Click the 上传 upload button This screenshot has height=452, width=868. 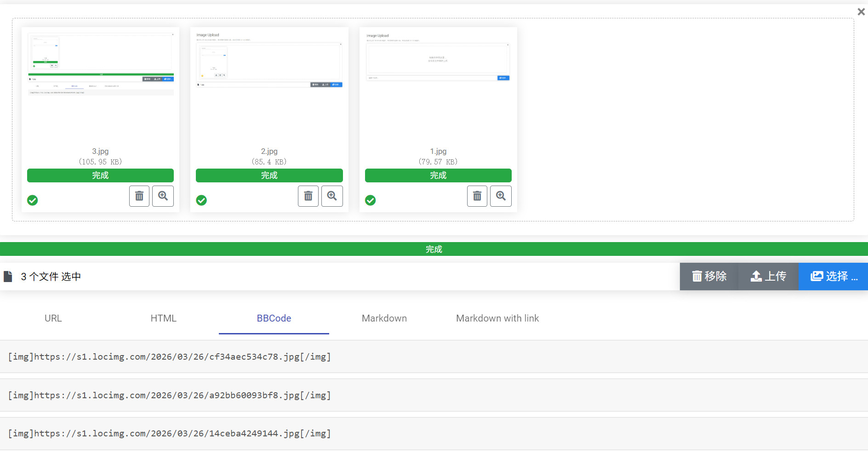tap(768, 276)
